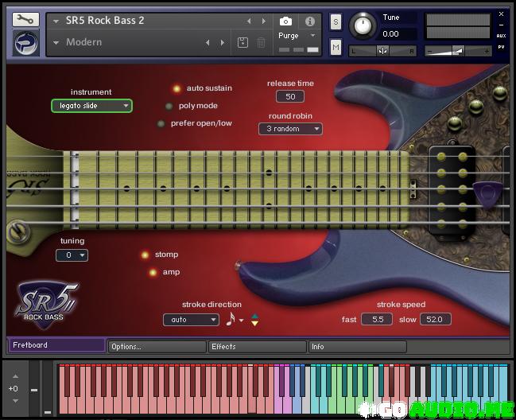Shift keyboard octave down arrow
This screenshot has height=420, width=516.
15,401
